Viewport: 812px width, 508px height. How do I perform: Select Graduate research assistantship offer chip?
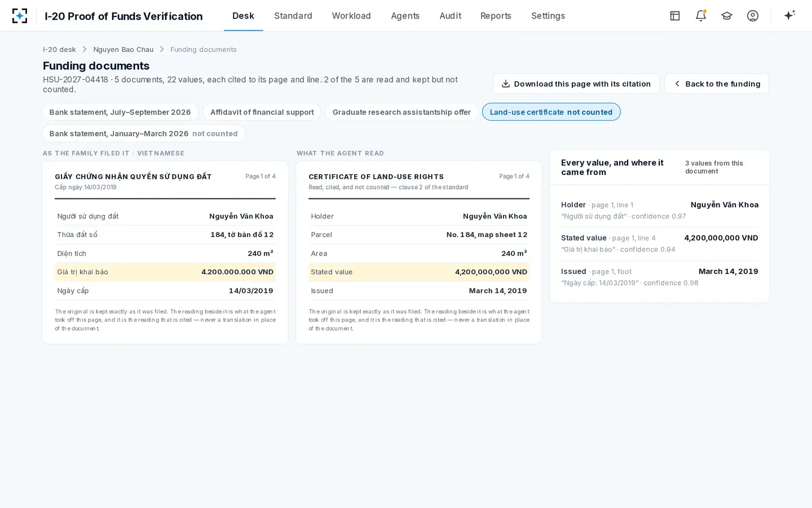[x=401, y=112]
